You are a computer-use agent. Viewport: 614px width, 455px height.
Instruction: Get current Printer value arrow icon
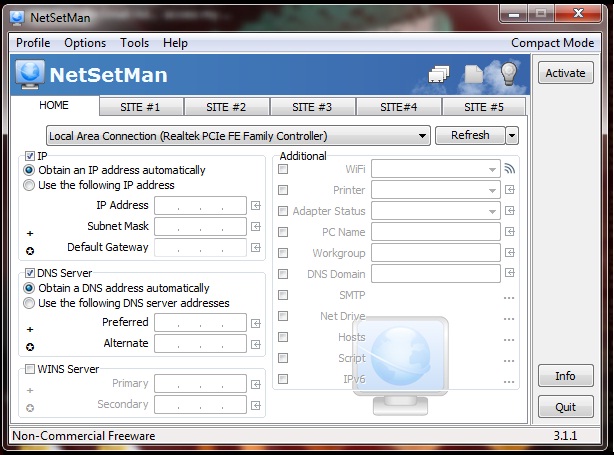click(509, 190)
